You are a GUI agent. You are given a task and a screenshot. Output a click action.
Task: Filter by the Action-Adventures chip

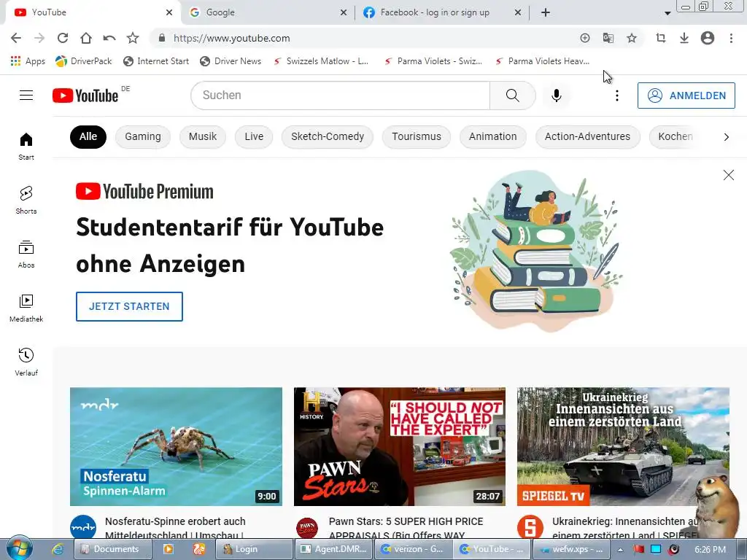click(x=587, y=136)
